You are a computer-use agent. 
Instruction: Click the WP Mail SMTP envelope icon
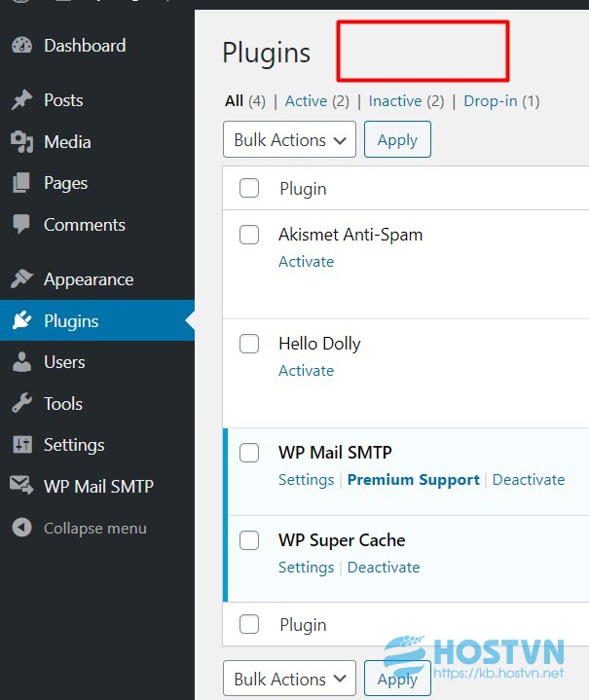click(x=21, y=486)
